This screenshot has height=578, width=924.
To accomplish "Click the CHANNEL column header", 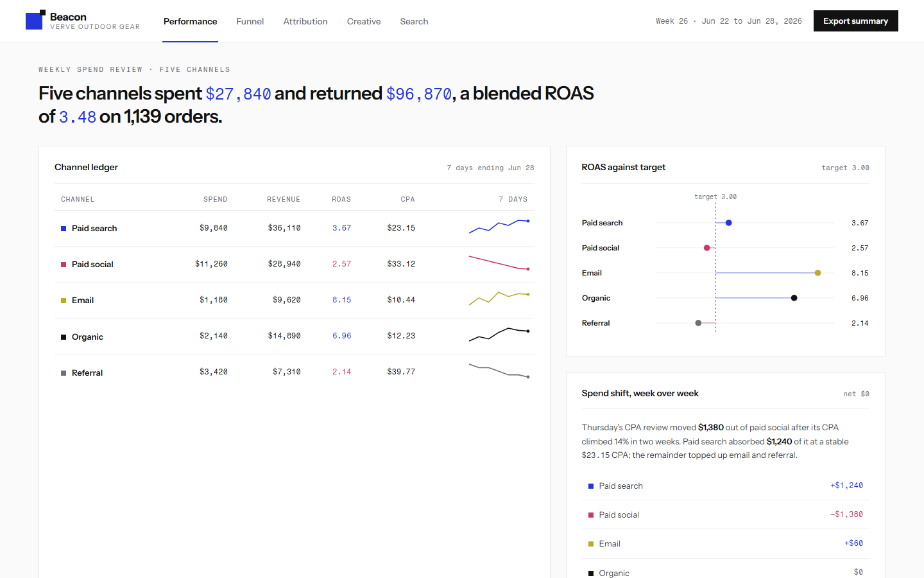I will click(78, 199).
